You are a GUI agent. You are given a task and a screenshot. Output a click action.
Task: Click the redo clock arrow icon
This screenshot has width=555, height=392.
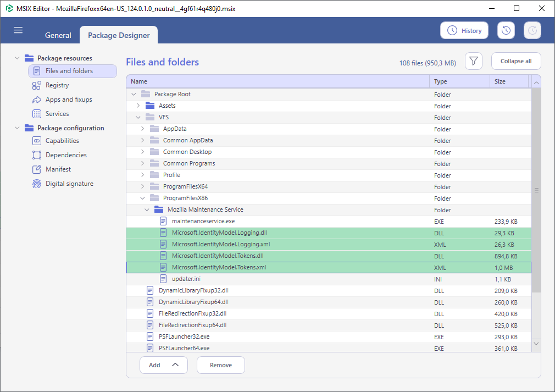(532, 30)
